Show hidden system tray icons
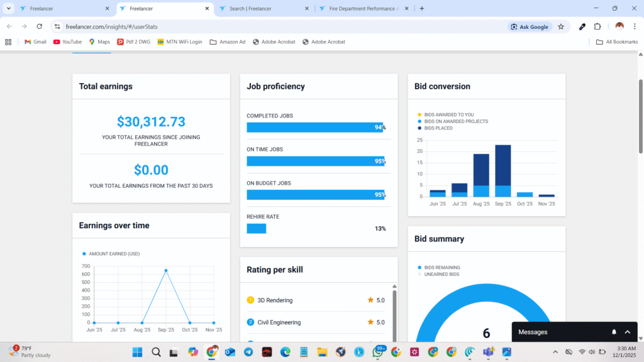 (x=555, y=352)
